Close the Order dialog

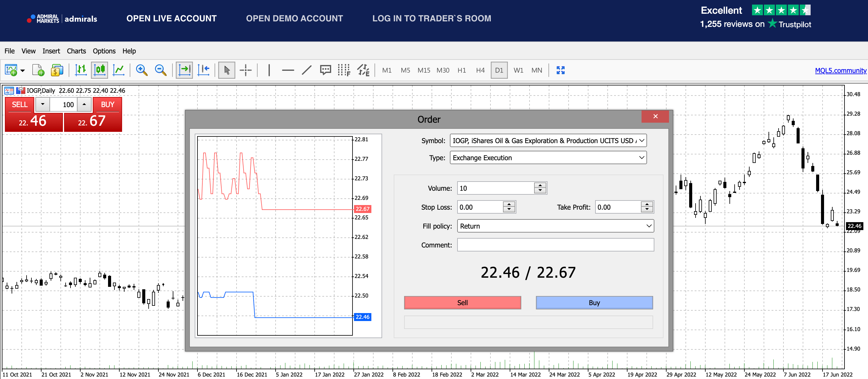[655, 117]
